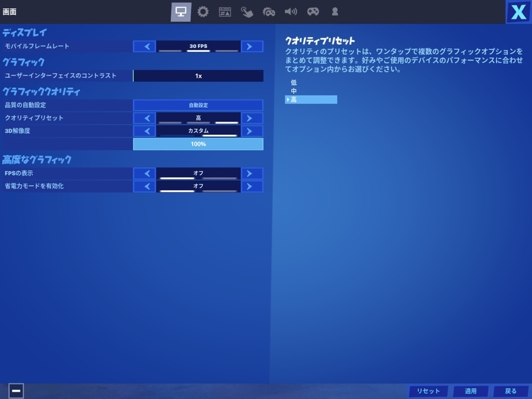Screen dimensions: 532x399
Task: Choose 中 in the preset list
Action: pos(293,91)
